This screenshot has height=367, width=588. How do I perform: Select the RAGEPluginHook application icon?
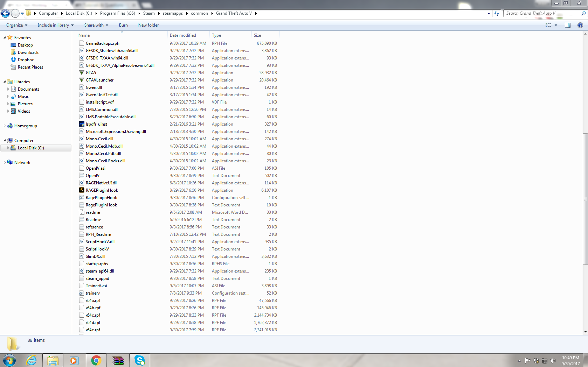pos(82,190)
